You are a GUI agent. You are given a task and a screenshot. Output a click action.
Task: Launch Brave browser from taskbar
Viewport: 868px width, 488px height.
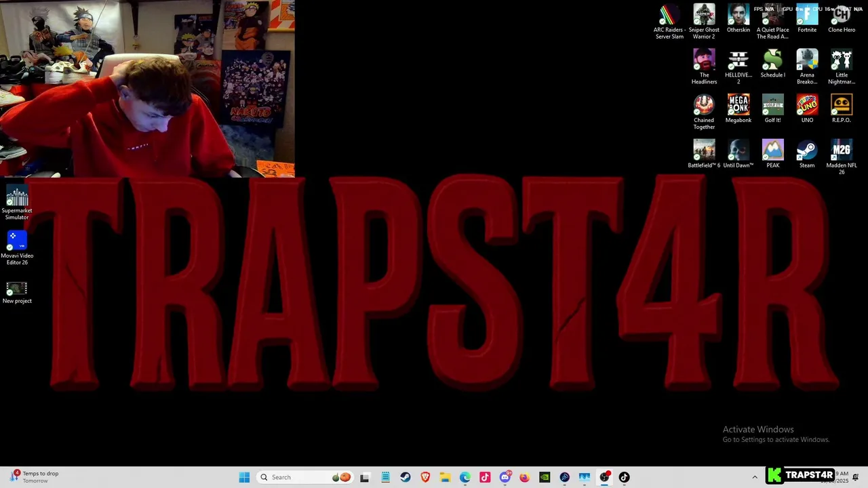coord(425,477)
